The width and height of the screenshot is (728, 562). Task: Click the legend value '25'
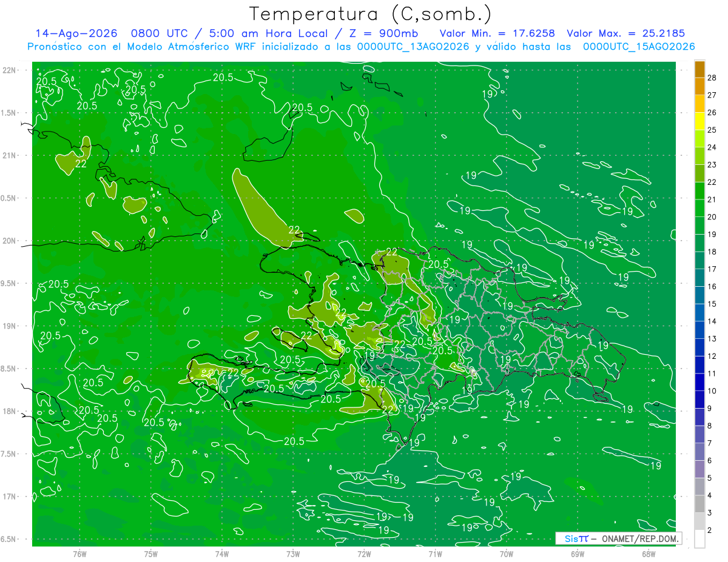coord(712,130)
